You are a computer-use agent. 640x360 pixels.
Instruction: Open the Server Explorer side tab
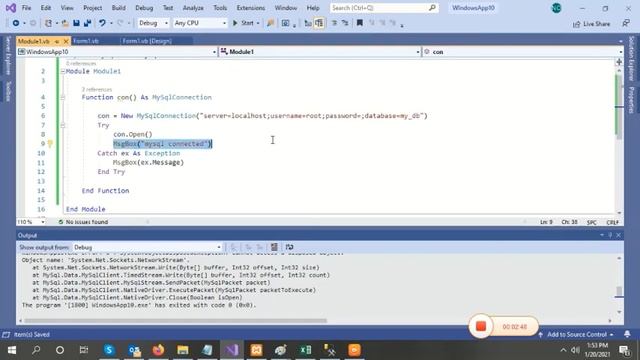tap(8, 56)
